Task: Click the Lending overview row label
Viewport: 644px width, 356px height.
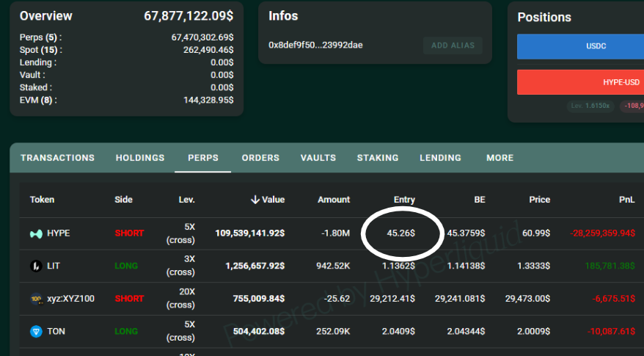Action: coord(38,62)
